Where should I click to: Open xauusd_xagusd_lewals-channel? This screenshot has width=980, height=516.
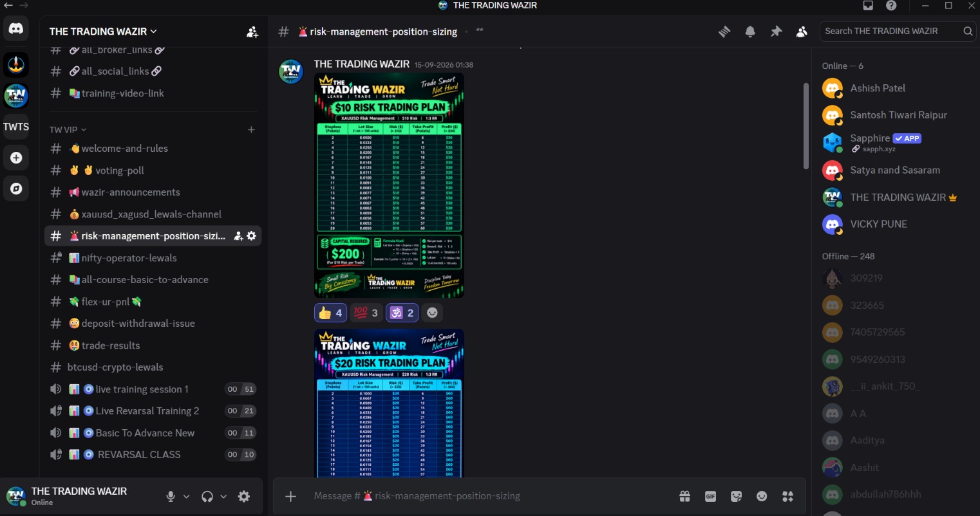pyautogui.click(x=153, y=214)
